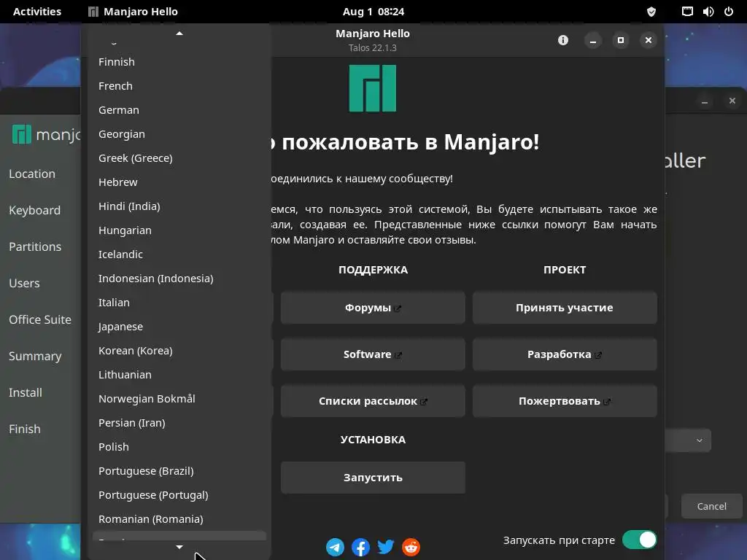Viewport: 747px width, 560px height.
Task: Select Romanian (Romania) language
Action: coord(179,519)
